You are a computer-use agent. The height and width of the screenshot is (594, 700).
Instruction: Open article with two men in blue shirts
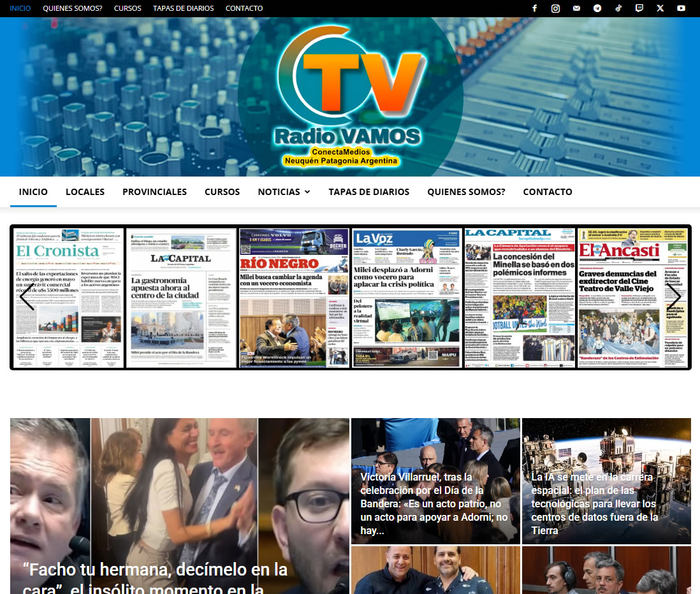point(435,570)
